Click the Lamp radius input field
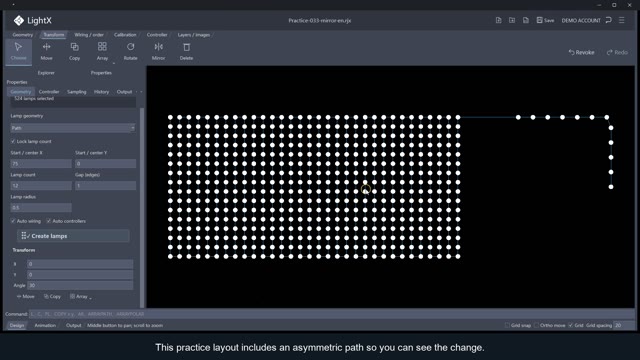 (41, 208)
